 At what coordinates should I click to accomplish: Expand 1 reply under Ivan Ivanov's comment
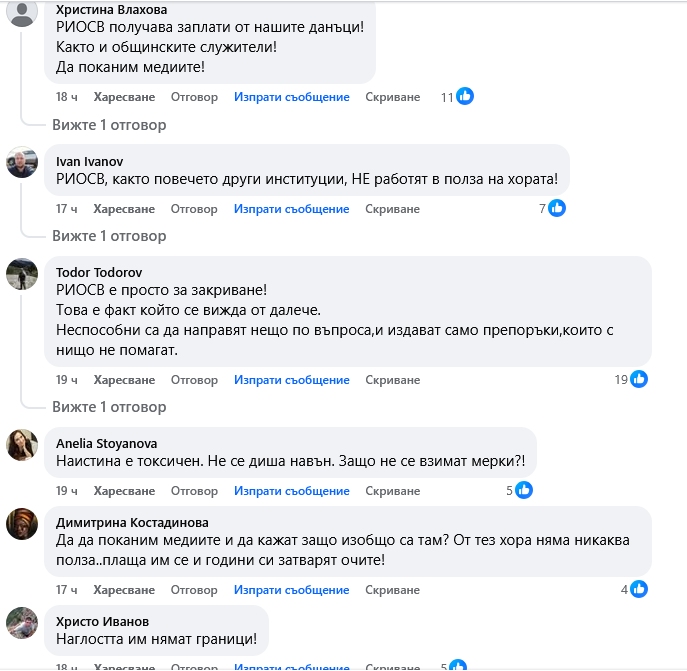(x=109, y=236)
